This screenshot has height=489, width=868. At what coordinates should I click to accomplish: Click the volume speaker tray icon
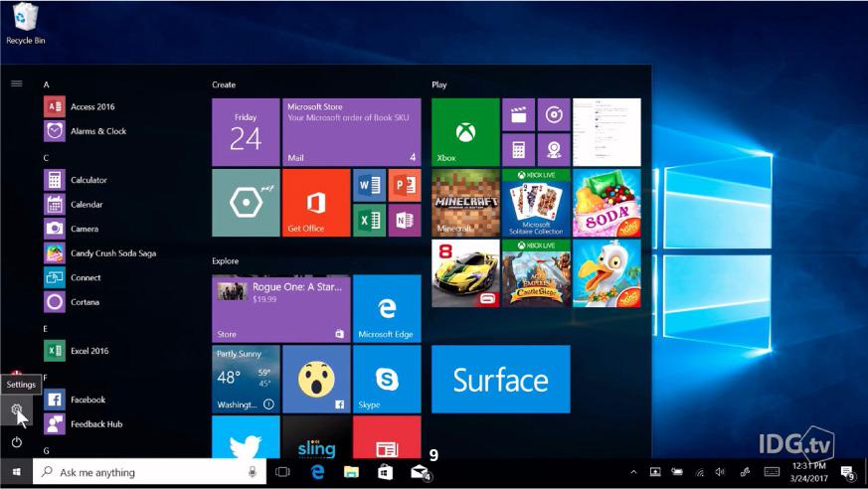[x=720, y=472]
